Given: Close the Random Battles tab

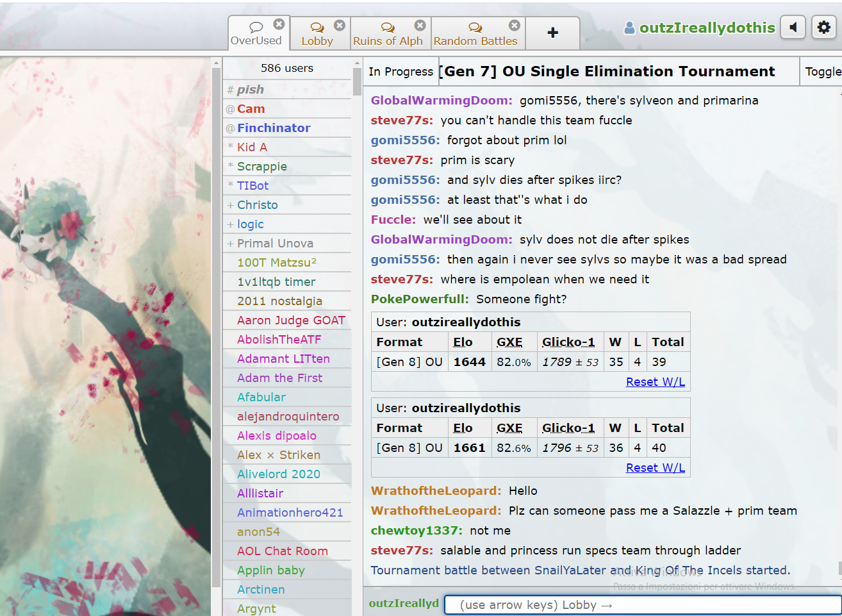Looking at the screenshot, I should [515, 25].
